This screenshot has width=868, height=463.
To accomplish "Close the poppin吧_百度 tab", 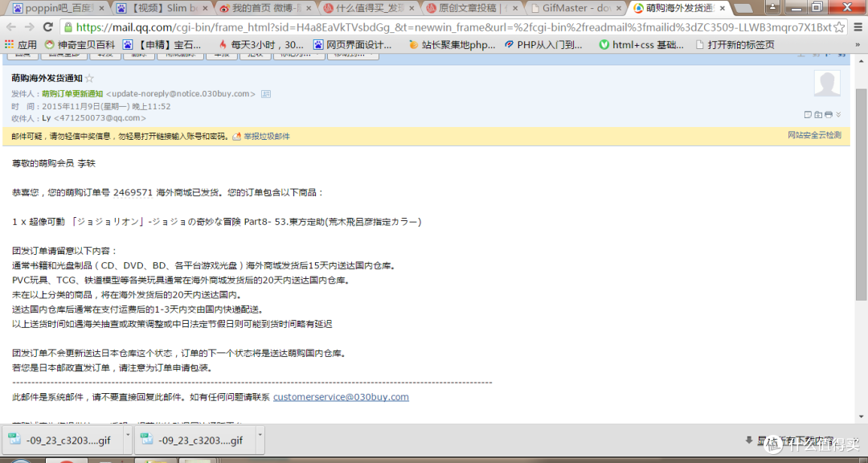I will click(x=100, y=8).
